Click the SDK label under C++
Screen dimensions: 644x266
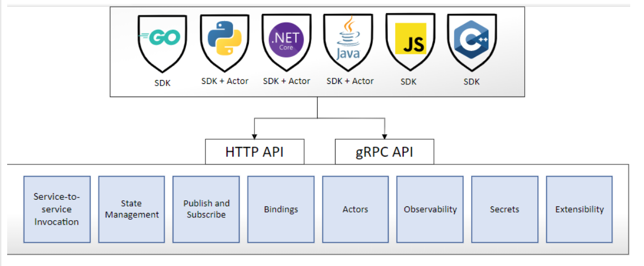(x=471, y=82)
